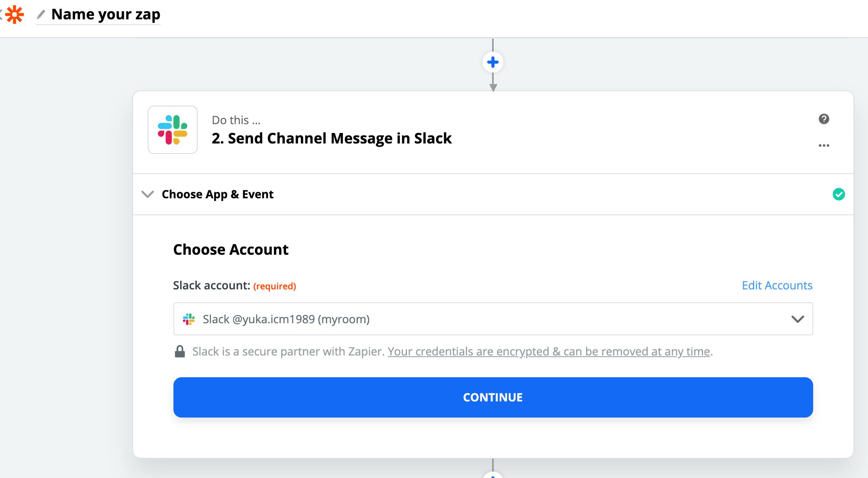The height and width of the screenshot is (478, 868).
Task: Click the Slack app logo in step header
Action: pos(173,130)
